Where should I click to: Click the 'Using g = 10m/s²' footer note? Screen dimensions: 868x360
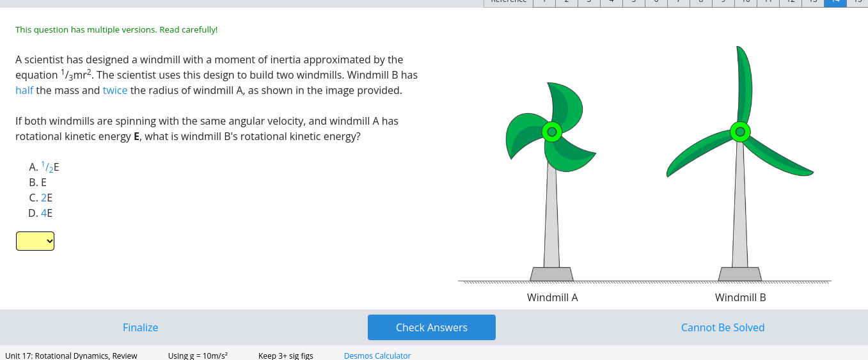(x=198, y=356)
